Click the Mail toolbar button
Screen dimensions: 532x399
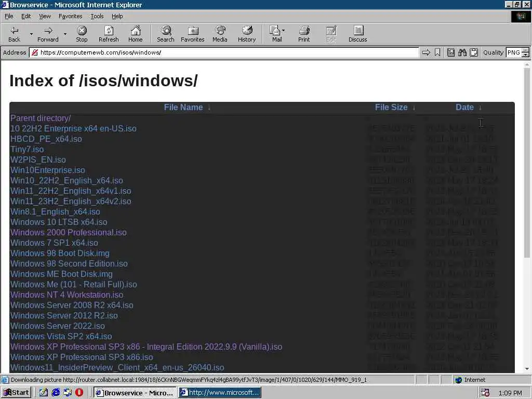[276, 34]
